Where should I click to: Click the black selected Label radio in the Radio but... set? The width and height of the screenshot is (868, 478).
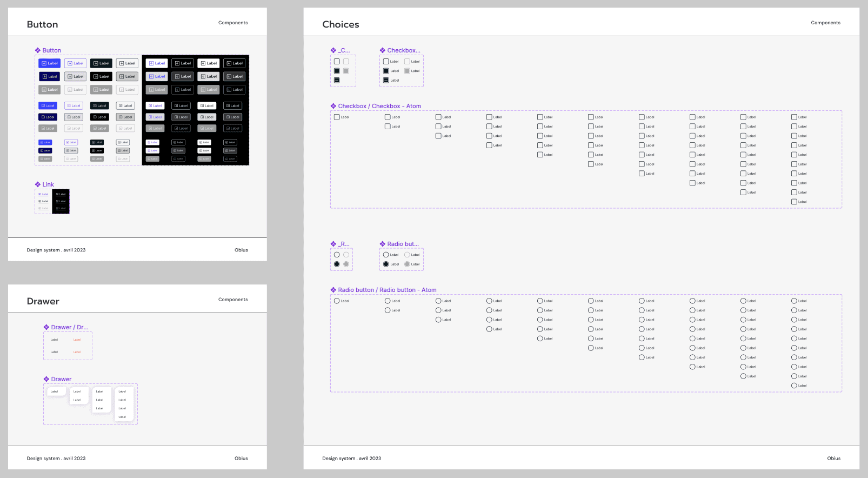point(391,264)
